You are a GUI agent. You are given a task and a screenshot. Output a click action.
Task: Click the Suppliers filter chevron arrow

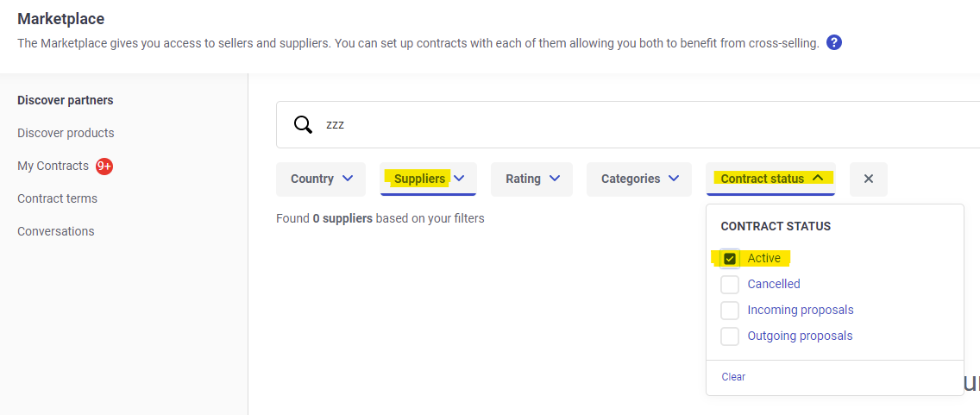point(459,179)
